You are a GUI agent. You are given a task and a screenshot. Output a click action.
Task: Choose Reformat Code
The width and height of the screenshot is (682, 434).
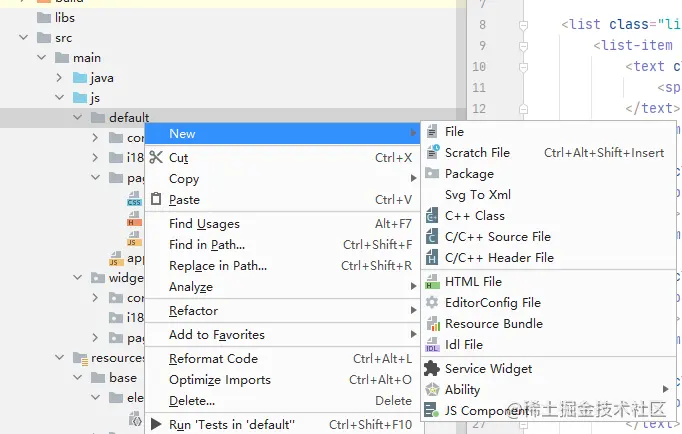click(x=282, y=358)
